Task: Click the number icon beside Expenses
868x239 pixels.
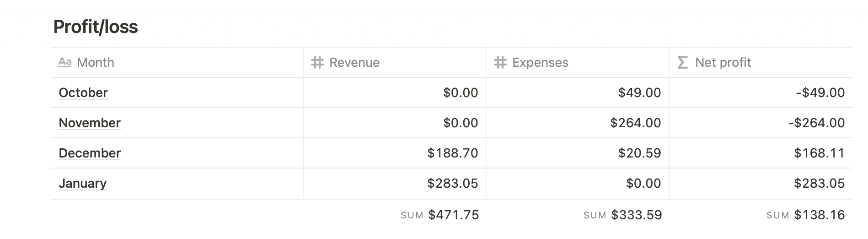Action: click(x=500, y=62)
